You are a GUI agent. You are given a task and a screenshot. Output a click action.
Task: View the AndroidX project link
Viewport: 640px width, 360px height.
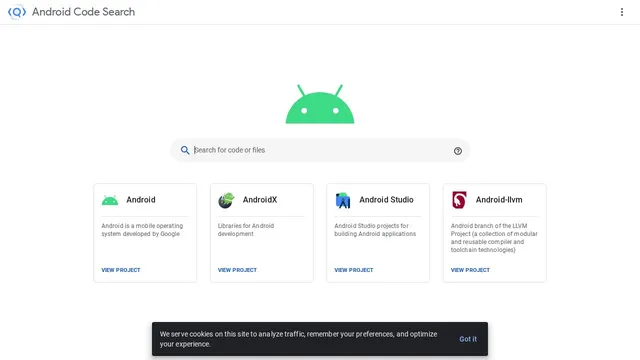coord(237,270)
